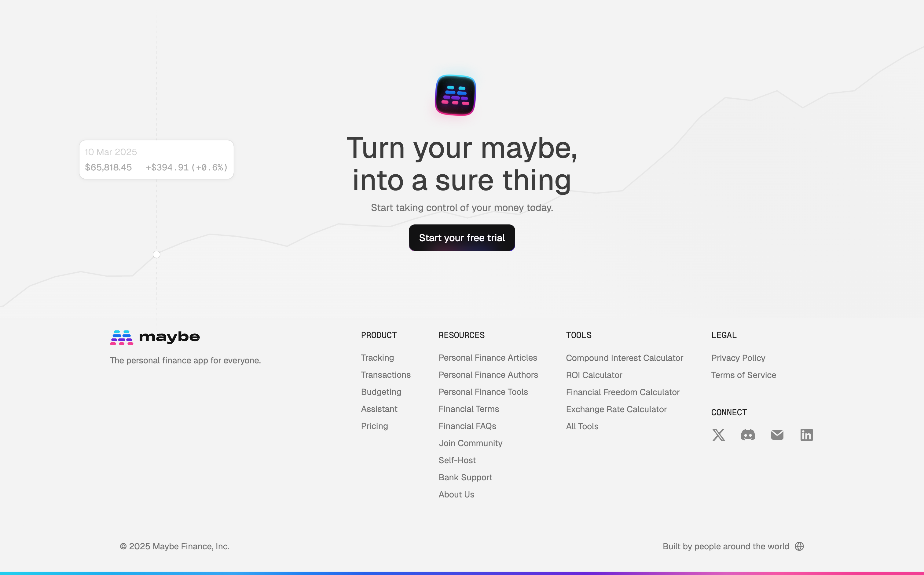Open the Terms of Service

pos(743,375)
